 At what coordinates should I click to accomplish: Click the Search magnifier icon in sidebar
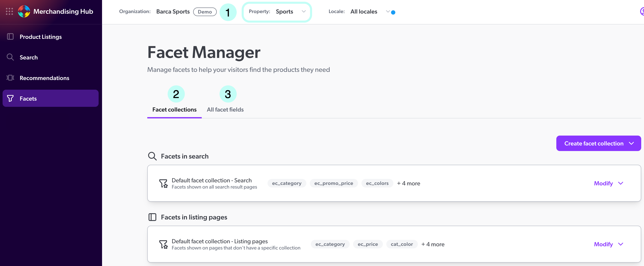point(10,57)
